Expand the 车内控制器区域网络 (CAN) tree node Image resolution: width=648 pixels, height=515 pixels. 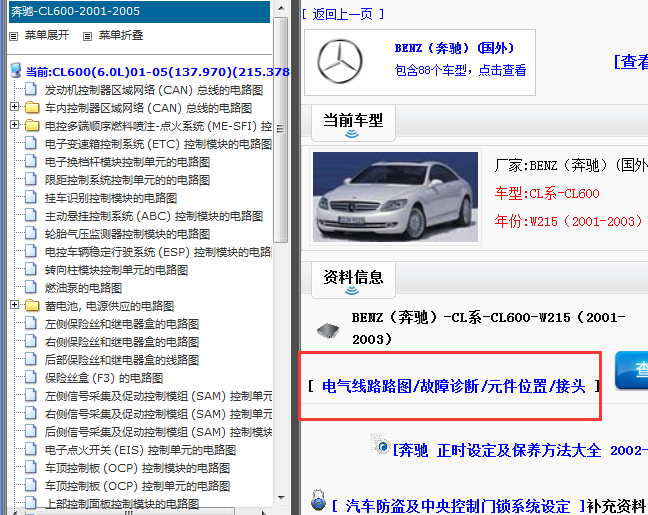(14, 107)
